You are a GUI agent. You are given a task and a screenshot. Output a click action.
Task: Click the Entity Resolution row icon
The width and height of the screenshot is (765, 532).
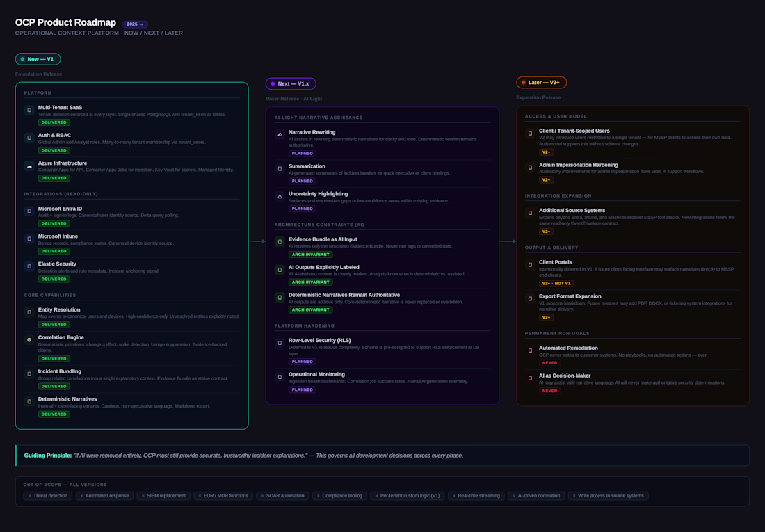pos(29,312)
